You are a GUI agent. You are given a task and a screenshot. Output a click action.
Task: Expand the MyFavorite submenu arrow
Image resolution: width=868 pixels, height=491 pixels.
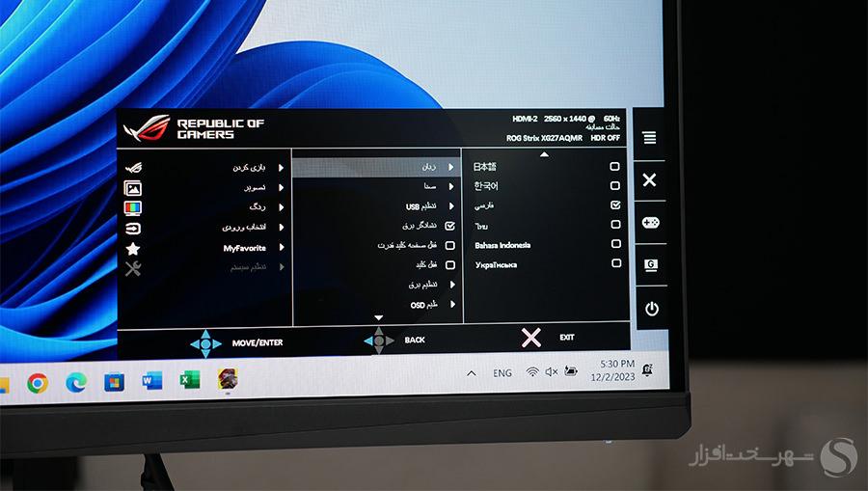click(x=281, y=248)
